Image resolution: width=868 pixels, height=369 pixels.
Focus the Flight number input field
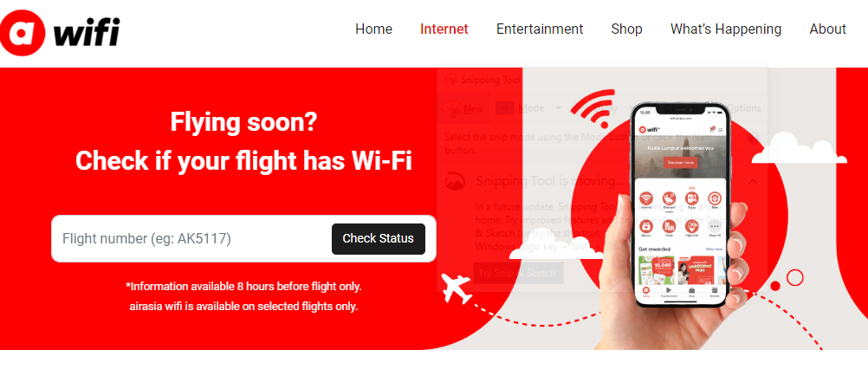(191, 238)
